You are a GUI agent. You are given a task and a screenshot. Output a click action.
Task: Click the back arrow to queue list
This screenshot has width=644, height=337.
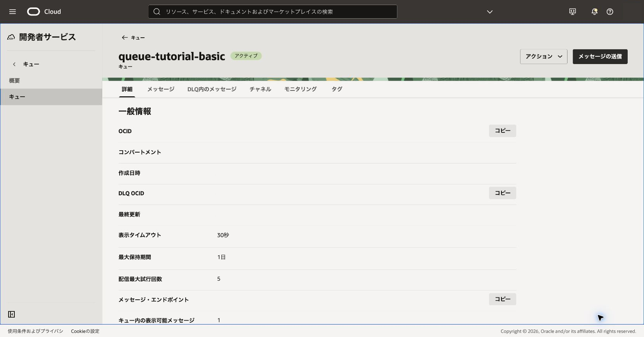click(125, 38)
